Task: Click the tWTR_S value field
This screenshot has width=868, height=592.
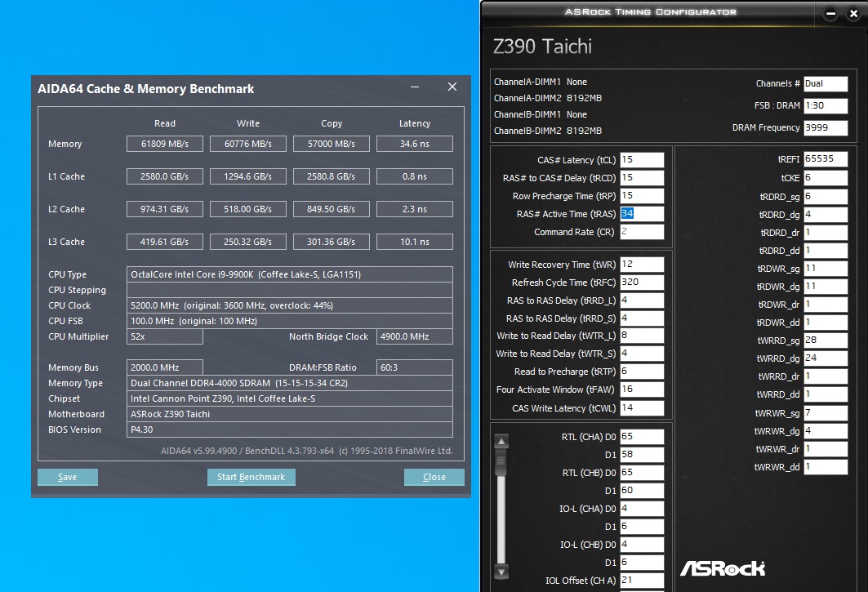Action: (x=642, y=354)
